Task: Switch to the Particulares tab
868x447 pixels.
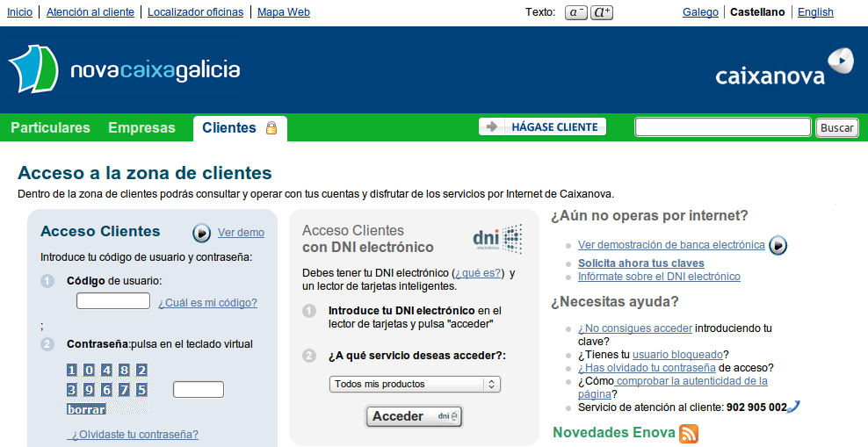Action: tap(50, 127)
